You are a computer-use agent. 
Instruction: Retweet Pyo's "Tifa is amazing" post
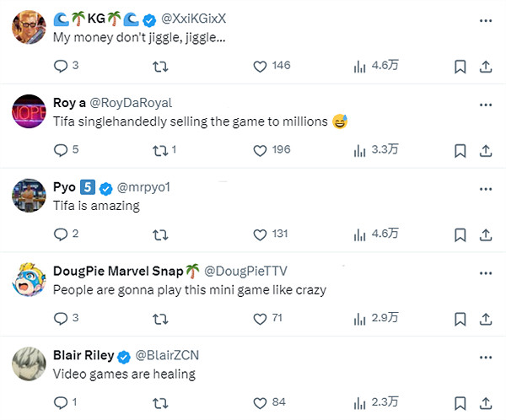point(159,234)
